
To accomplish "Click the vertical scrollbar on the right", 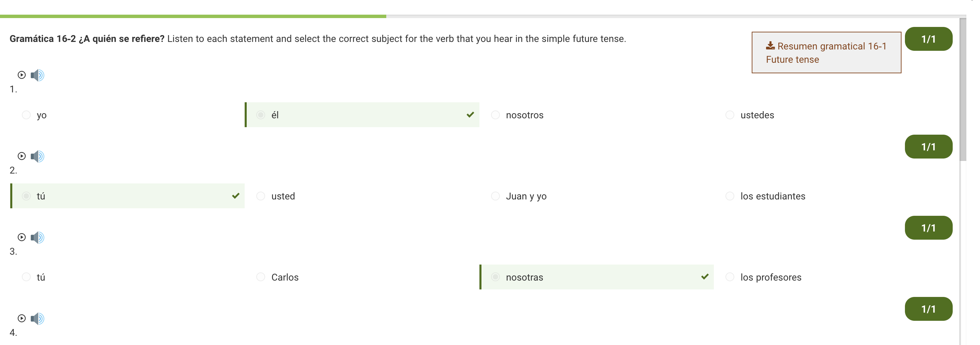I will [963, 89].
